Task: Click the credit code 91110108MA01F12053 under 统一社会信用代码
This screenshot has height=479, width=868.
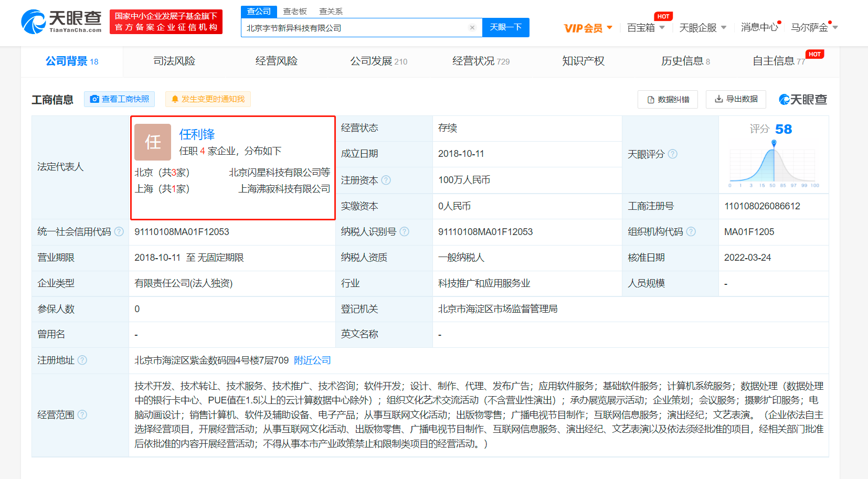Action: (182, 232)
